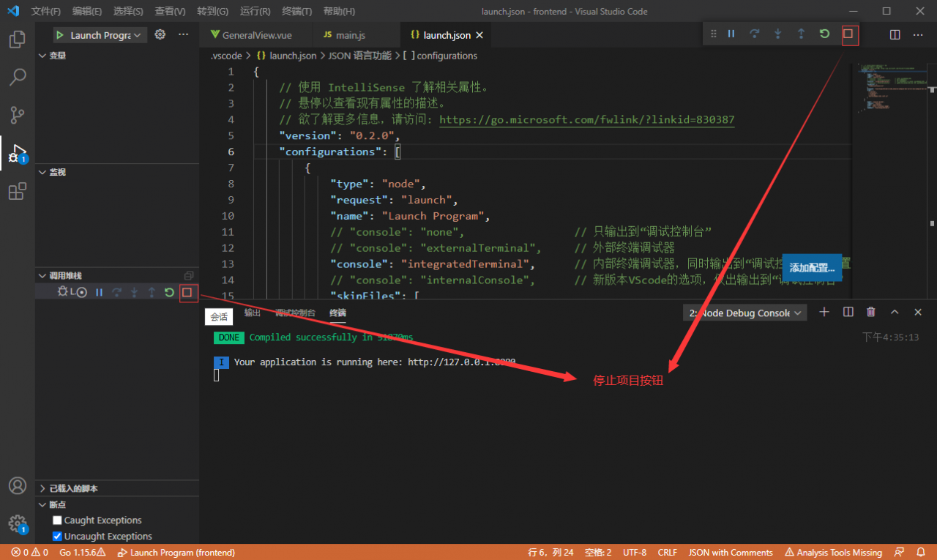The height and width of the screenshot is (560, 937).
Task: Open the go.microsoft.com fwlink URL
Action: (x=587, y=120)
